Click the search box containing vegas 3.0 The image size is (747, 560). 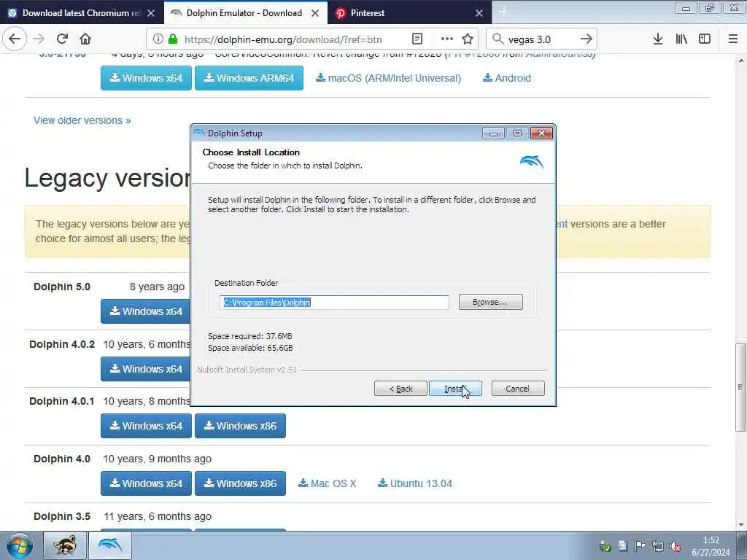pyautogui.click(x=541, y=39)
